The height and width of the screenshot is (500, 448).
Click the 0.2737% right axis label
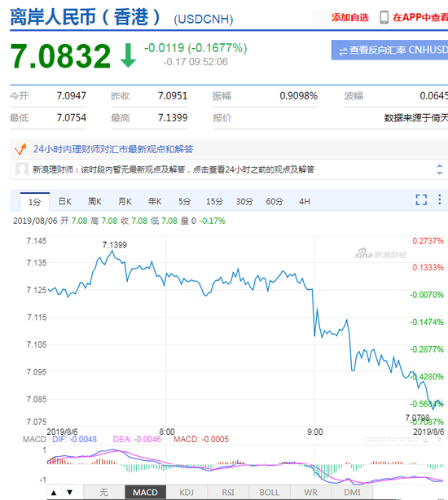(428, 241)
